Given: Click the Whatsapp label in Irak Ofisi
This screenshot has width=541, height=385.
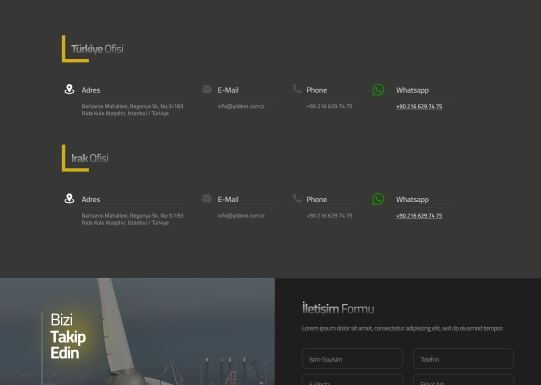Looking at the screenshot, I should coord(412,200).
